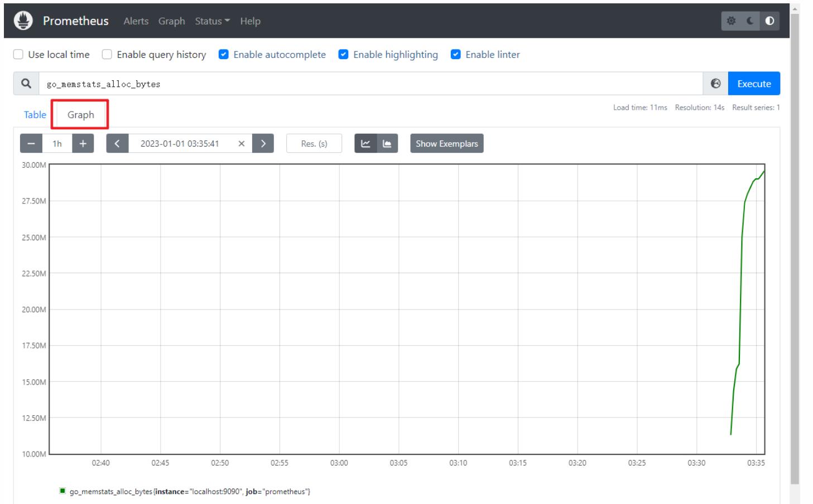Click the 1h range field
Viewport: 813px width, 504px height.
click(x=57, y=143)
